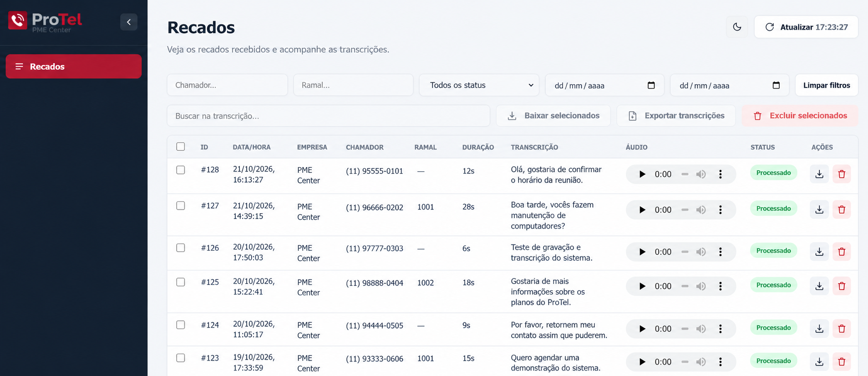Mute audio volume for message #127
This screenshot has height=376, width=868.
click(701, 210)
